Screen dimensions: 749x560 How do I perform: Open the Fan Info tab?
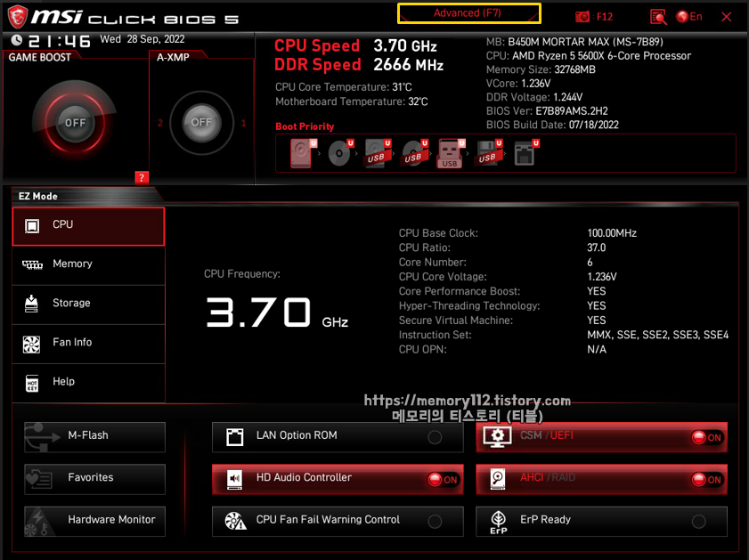(x=88, y=344)
